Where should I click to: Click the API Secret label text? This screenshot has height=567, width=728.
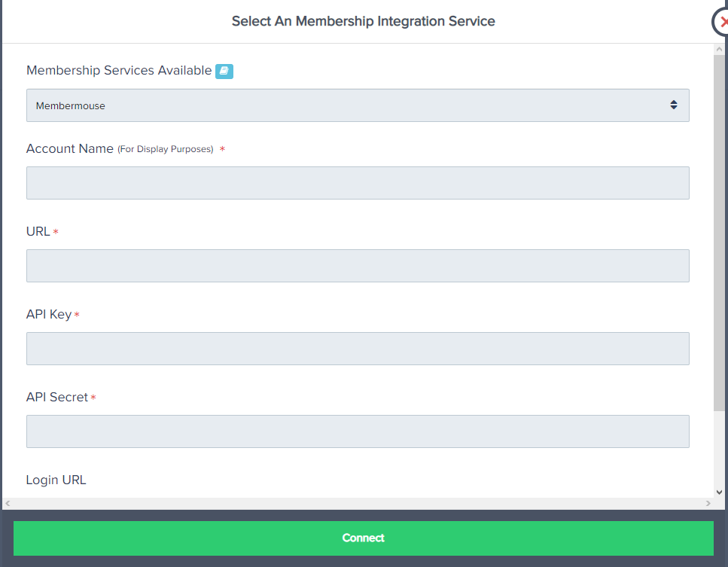click(57, 398)
